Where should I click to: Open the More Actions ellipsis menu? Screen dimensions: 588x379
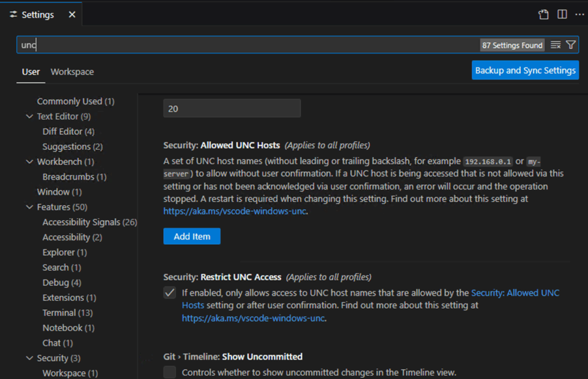579,14
